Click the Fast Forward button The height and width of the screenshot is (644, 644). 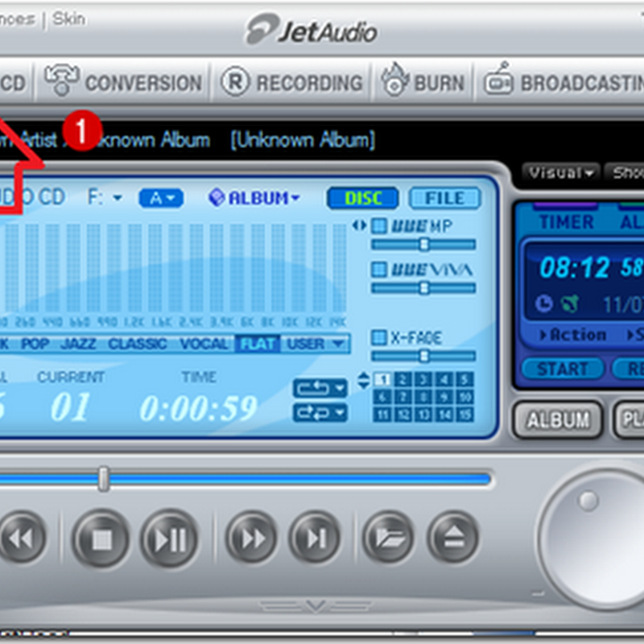pos(251,539)
